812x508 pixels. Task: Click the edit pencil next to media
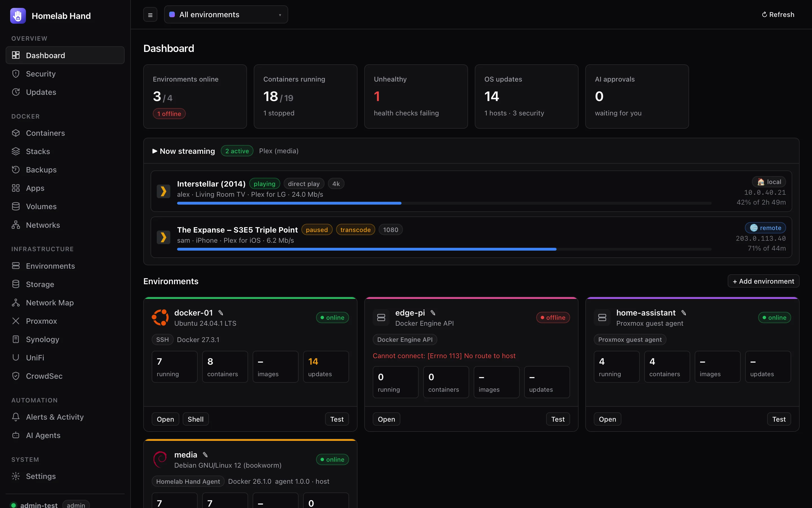tap(205, 455)
